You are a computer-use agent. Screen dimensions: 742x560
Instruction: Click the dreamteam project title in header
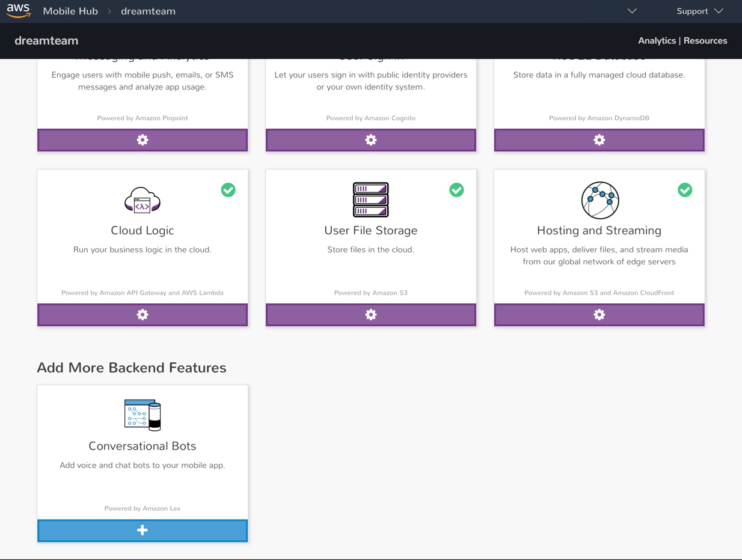pyautogui.click(x=46, y=41)
